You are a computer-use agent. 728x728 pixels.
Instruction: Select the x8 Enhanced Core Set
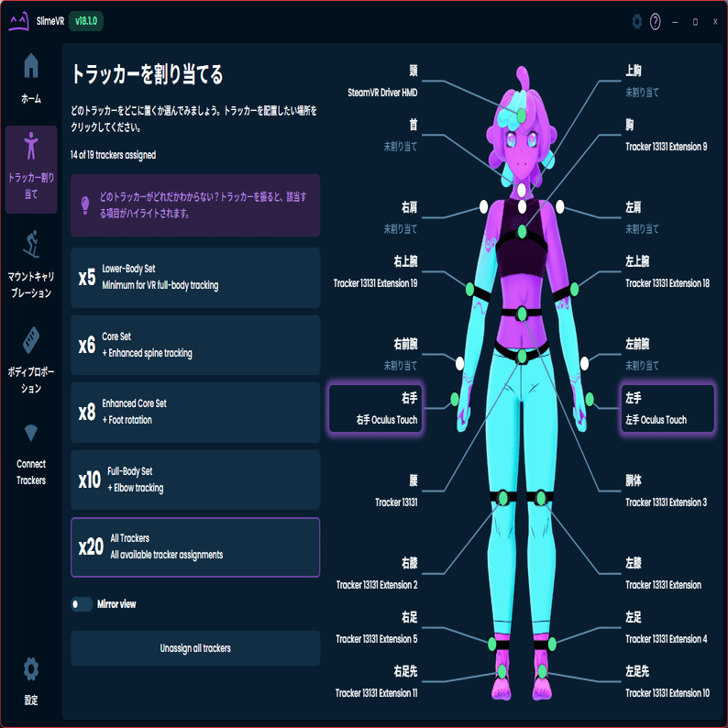coord(195,413)
